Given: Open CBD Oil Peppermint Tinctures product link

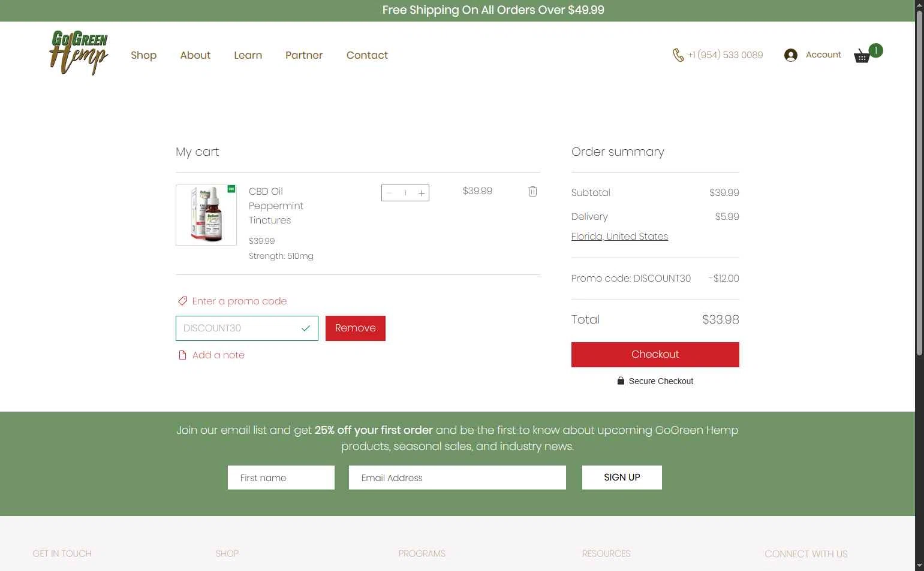Looking at the screenshot, I should (x=276, y=206).
